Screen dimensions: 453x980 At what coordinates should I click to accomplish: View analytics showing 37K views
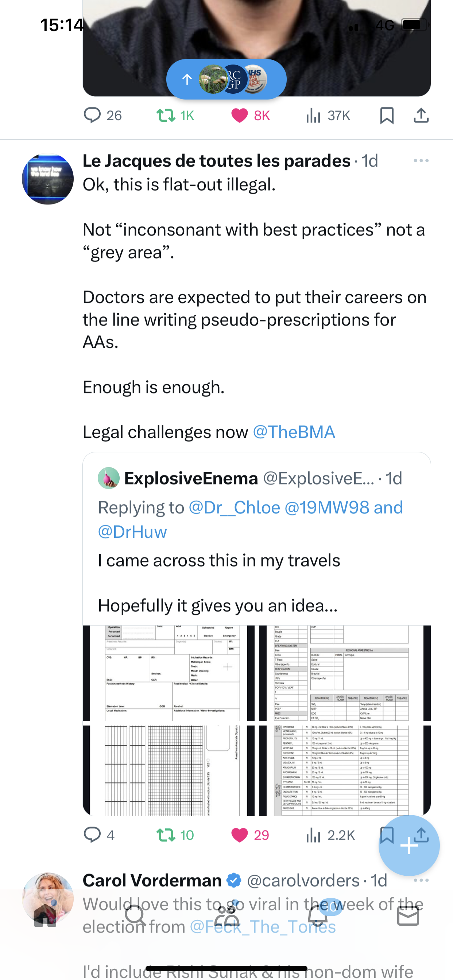pos(328,115)
